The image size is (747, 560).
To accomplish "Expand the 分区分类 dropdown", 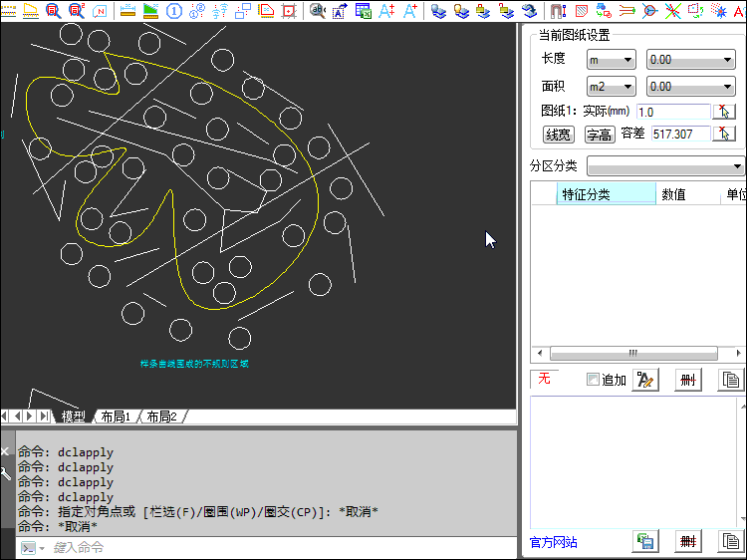I will tap(665, 165).
